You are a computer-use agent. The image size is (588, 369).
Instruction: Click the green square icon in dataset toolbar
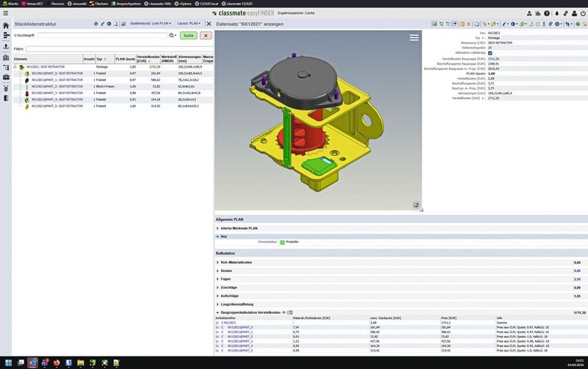tap(537, 24)
